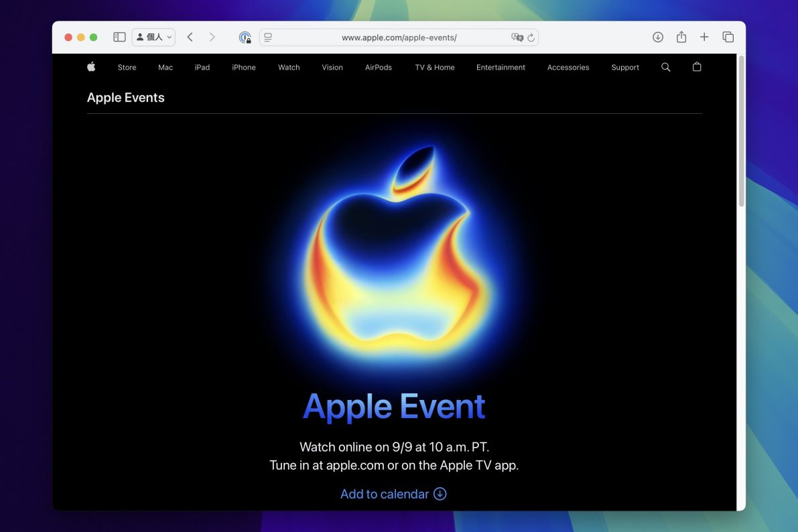
Task: Show the tab overview
Action: (x=728, y=38)
